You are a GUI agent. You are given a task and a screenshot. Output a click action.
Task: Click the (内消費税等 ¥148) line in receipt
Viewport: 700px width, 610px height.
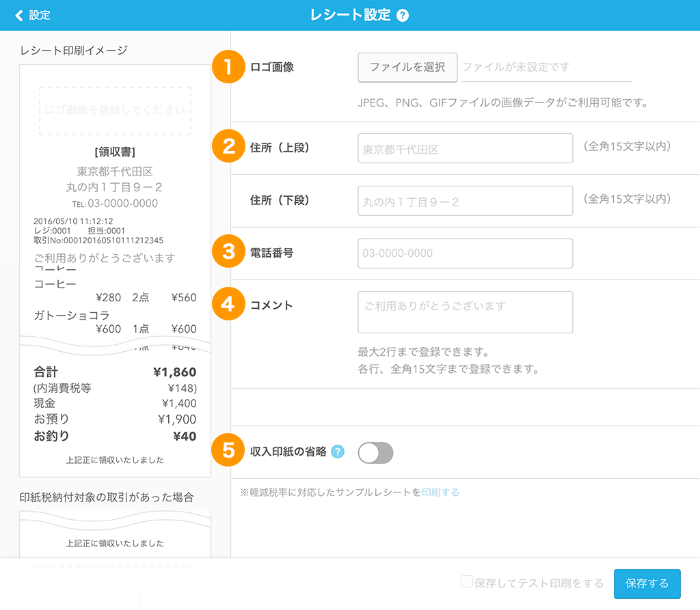[x=115, y=388]
